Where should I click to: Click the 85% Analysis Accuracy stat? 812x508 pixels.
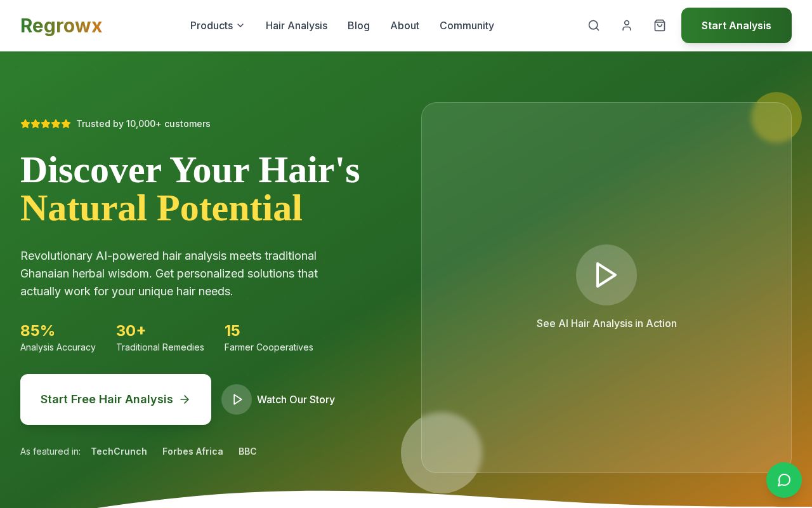coord(58,338)
